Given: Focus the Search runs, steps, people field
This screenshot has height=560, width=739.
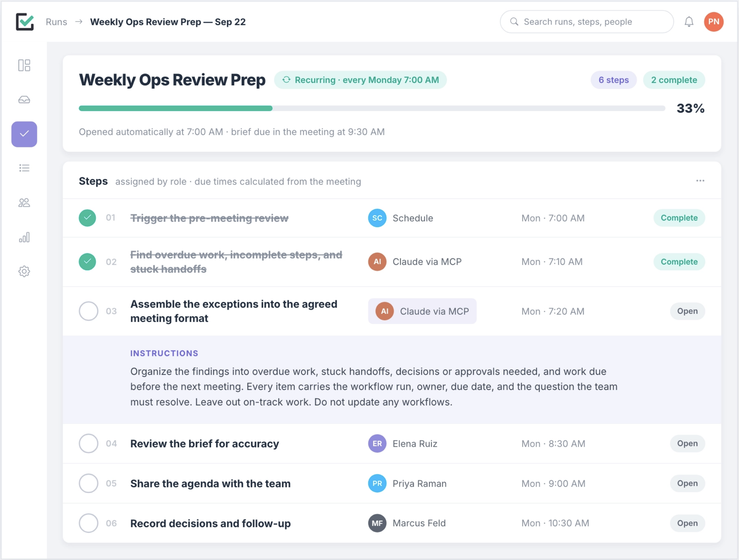Looking at the screenshot, I should [x=586, y=22].
